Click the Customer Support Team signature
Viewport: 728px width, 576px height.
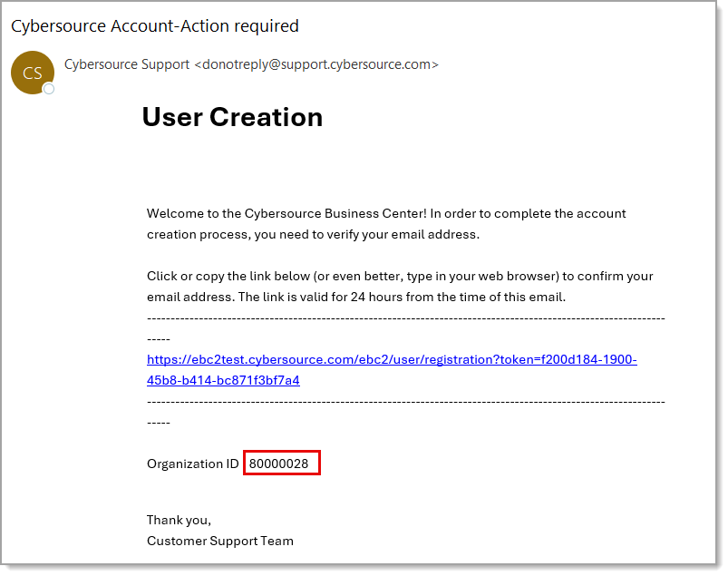[x=220, y=541]
